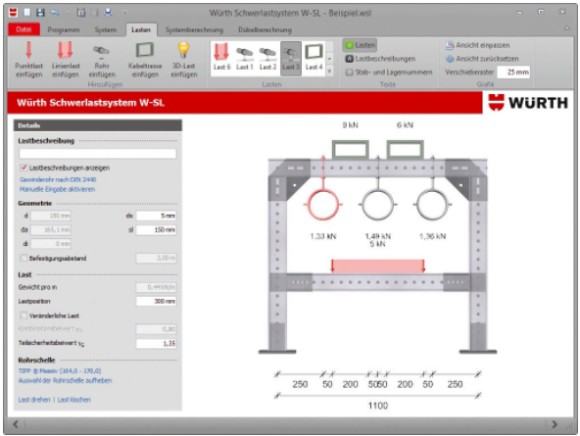The height and width of the screenshot is (436, 580).
Task: Click the print icon in quick access bar
Action: (x=108, y=13)
